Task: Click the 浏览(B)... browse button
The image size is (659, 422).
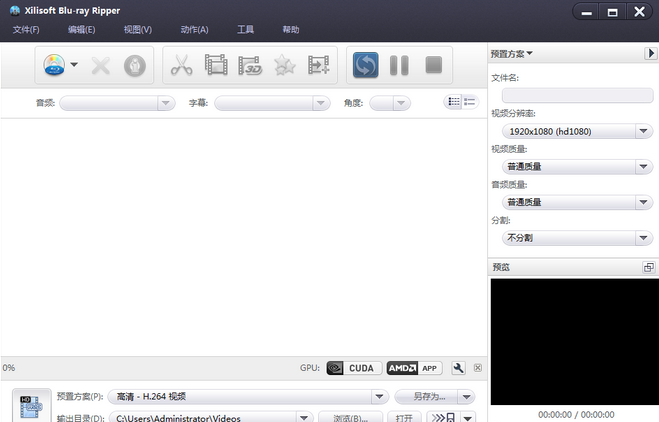Action: coord(350,418)
